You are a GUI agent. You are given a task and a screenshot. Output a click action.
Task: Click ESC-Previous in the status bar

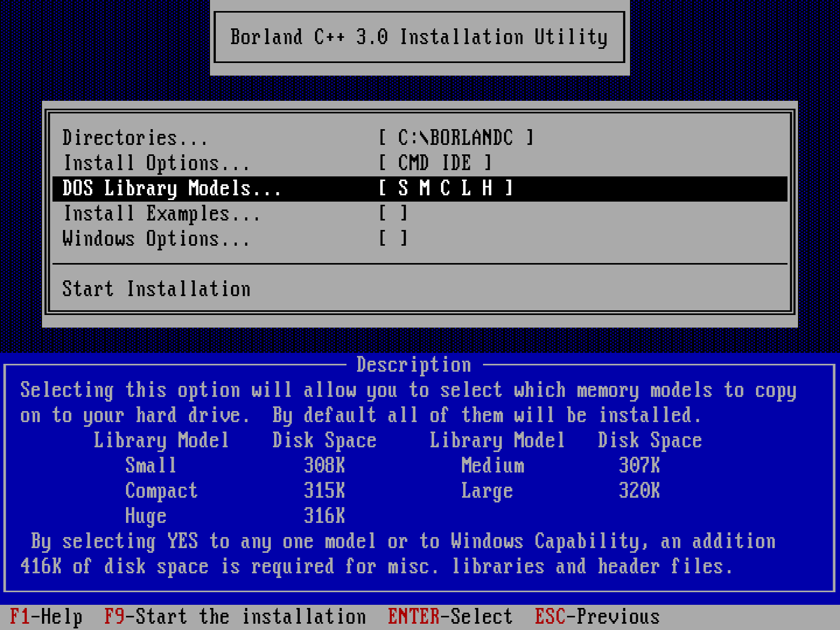(x=597, y=616)
